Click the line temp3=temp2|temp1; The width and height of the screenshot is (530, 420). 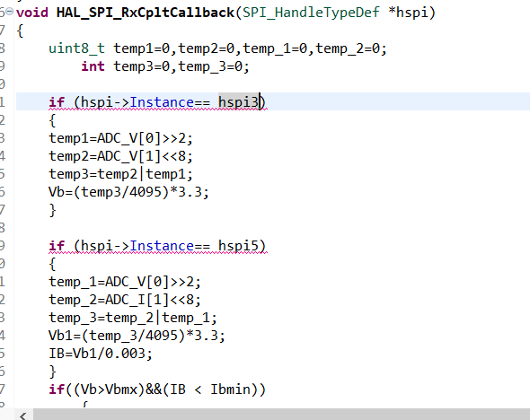tap(120, 174)
